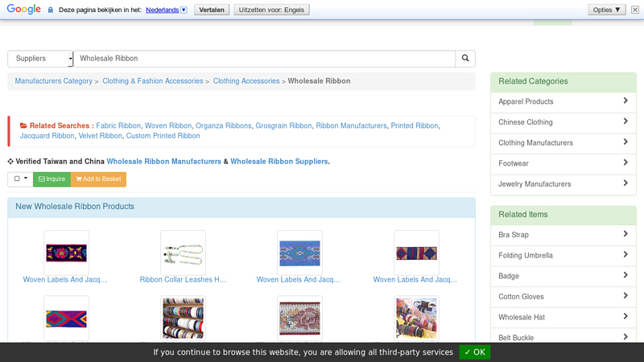The width and height of the screenshot is (644, 362).
Task: Click inside the Wholesale Ribbon search field
Action: point(266,59)
